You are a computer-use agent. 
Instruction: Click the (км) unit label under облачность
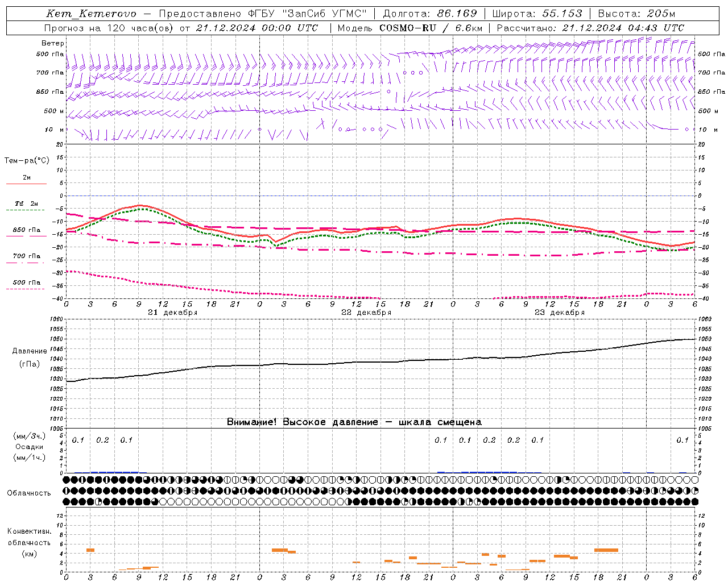pos(30,554)
